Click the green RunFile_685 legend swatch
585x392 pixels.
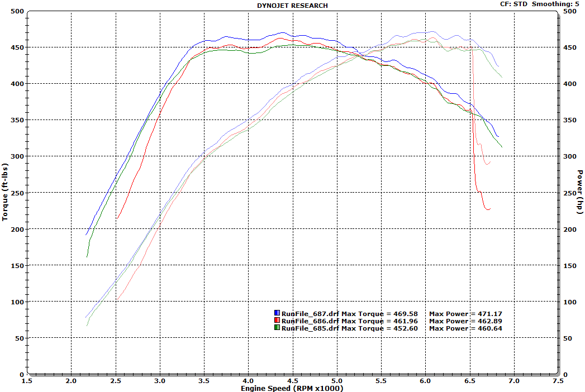click(x=277, y=328)
